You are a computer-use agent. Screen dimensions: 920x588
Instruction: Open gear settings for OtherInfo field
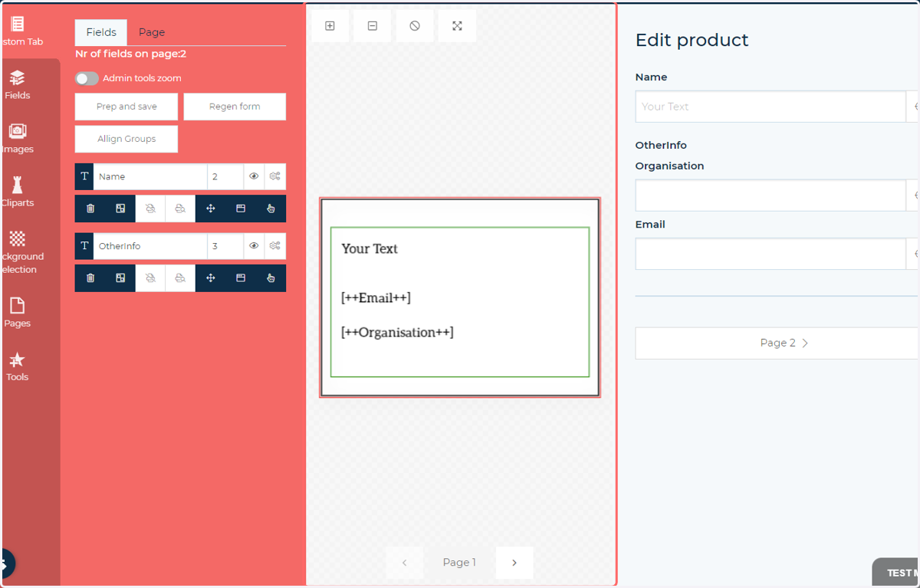tap(275, 246)
